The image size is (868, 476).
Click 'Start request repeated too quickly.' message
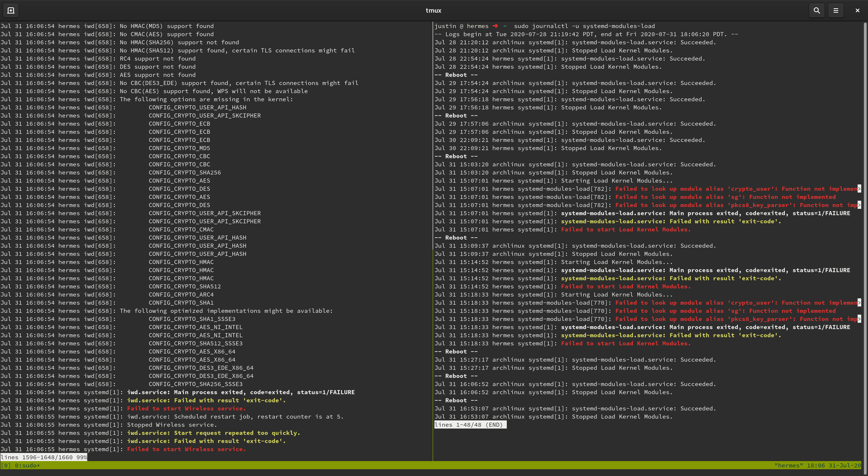tap(237, 433)
